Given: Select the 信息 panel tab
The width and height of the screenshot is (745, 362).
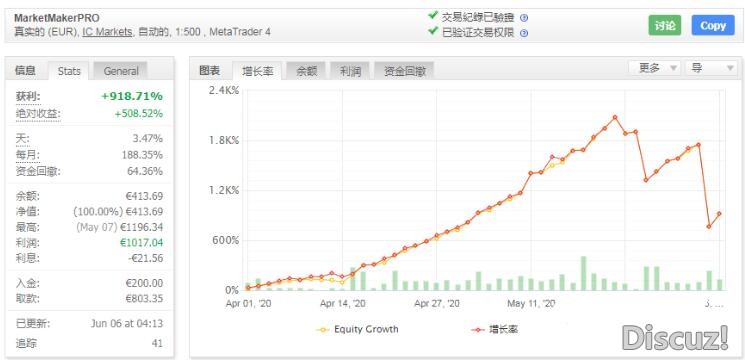Looking at the screenshot, I should 25,71.
